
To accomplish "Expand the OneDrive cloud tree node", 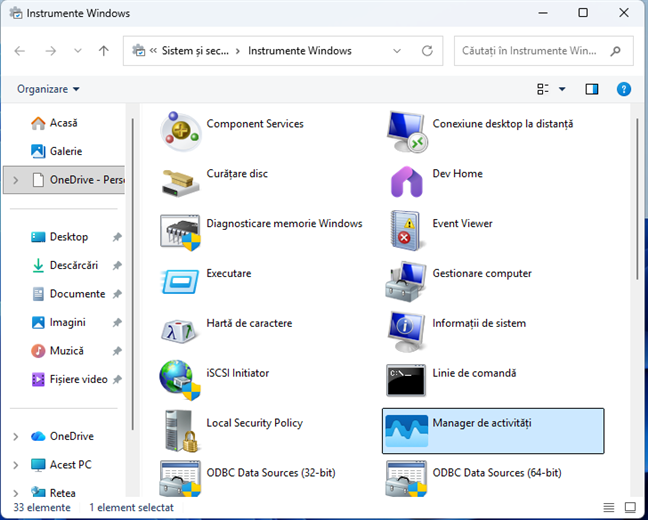I will point(16,437).
